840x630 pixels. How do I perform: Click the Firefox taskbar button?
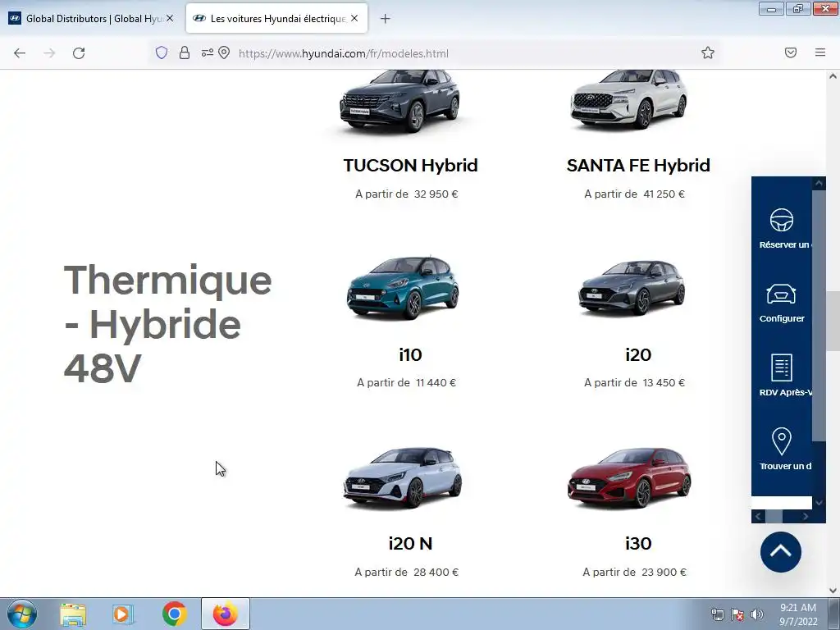[x=226, y=614]
